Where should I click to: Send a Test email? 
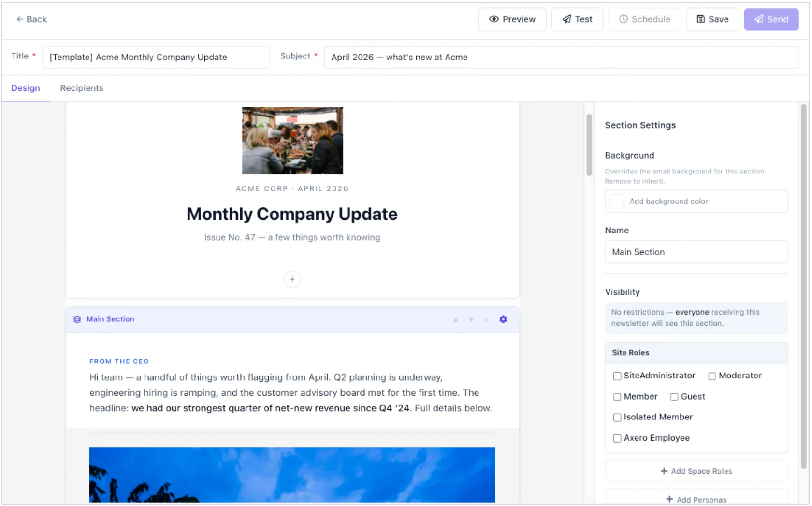pos(577,19)
